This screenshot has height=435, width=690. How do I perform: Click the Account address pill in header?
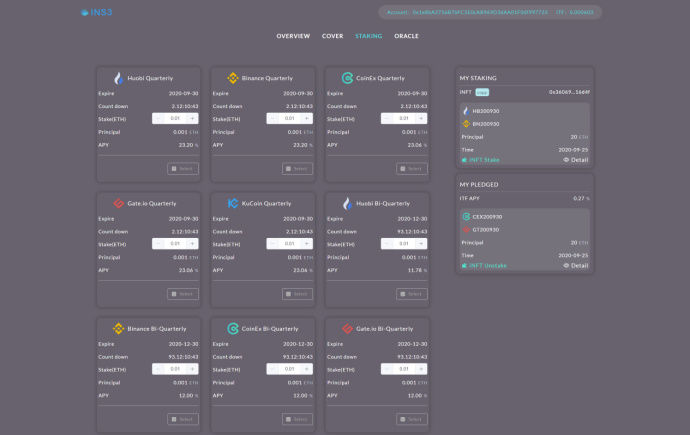tap(490, 12)
